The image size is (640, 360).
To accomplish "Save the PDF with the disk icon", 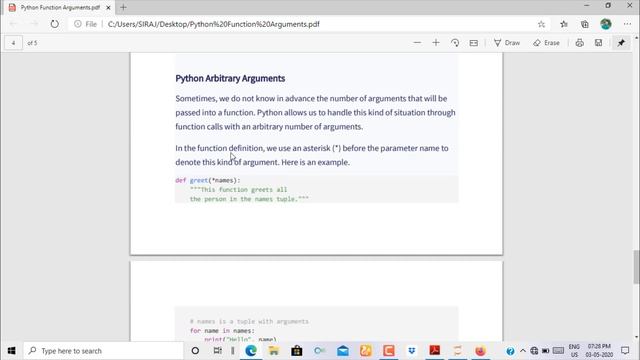I will (x=598, y=43).
